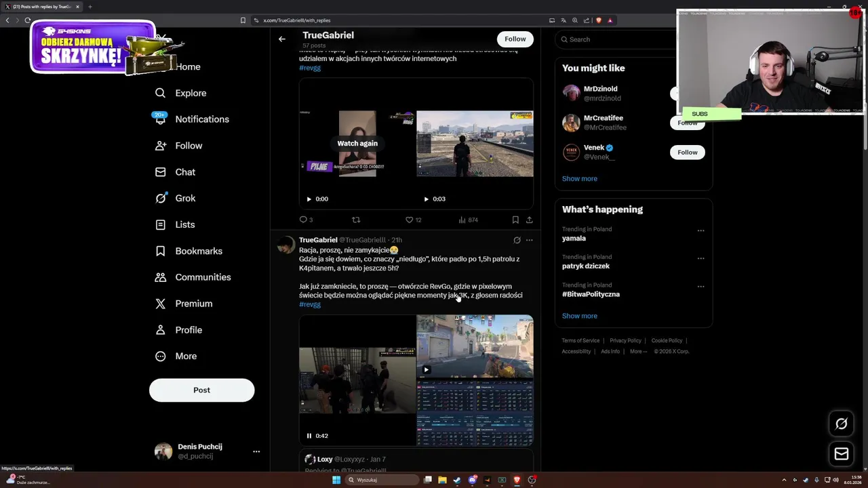The height and width of the screenshot is (488, 868).
Task: Open the Privacy Policy link
Action: [625, 341]
